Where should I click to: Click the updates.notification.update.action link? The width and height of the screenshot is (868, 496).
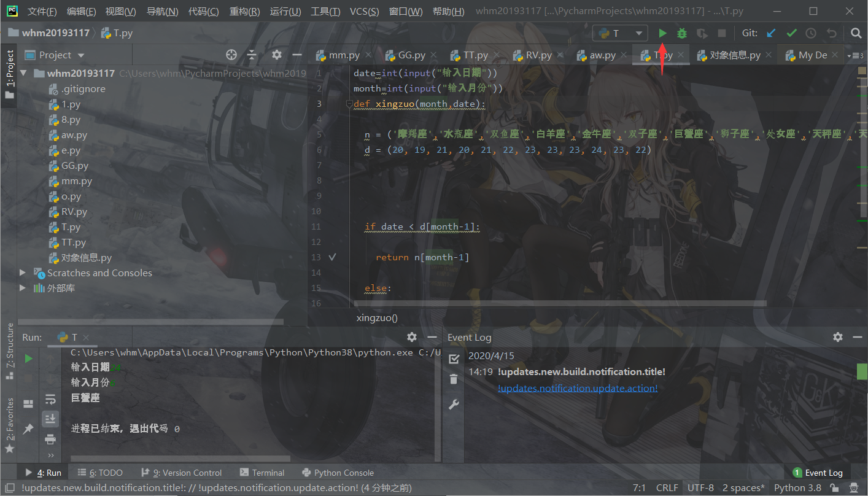[578, 388]
